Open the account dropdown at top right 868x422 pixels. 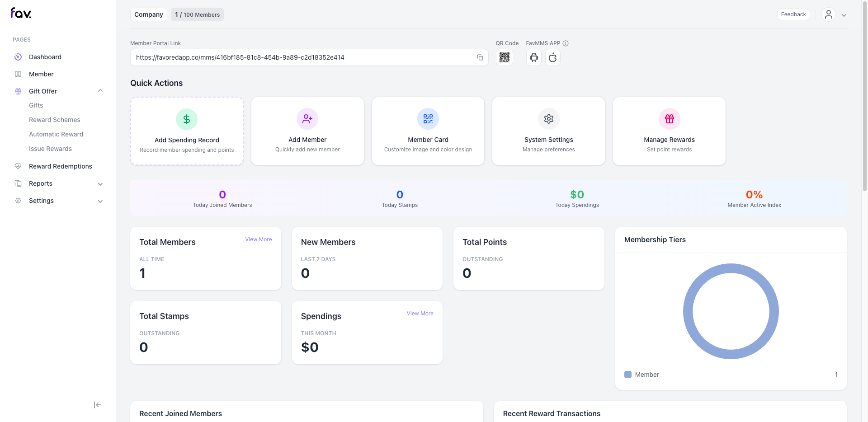(x=844, y=14)
